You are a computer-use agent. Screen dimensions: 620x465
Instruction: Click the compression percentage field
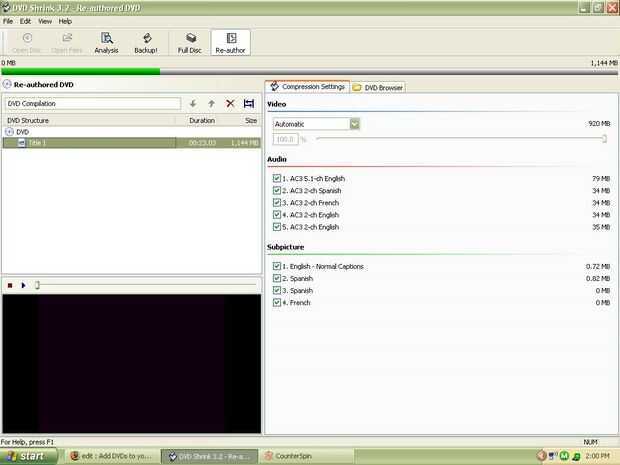(285, 139)
